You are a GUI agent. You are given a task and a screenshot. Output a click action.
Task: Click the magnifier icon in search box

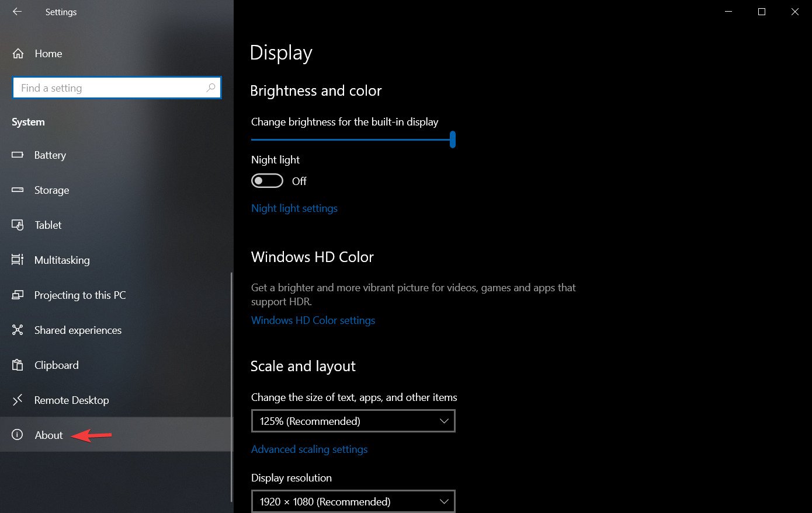coord(211,88)
